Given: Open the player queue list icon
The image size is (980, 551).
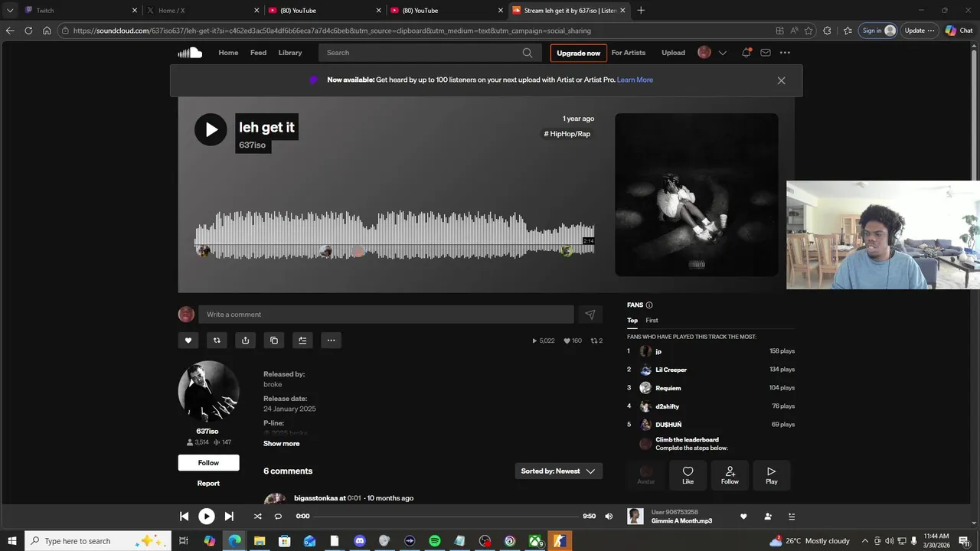Looking at the screenshot, I should 792,517.
